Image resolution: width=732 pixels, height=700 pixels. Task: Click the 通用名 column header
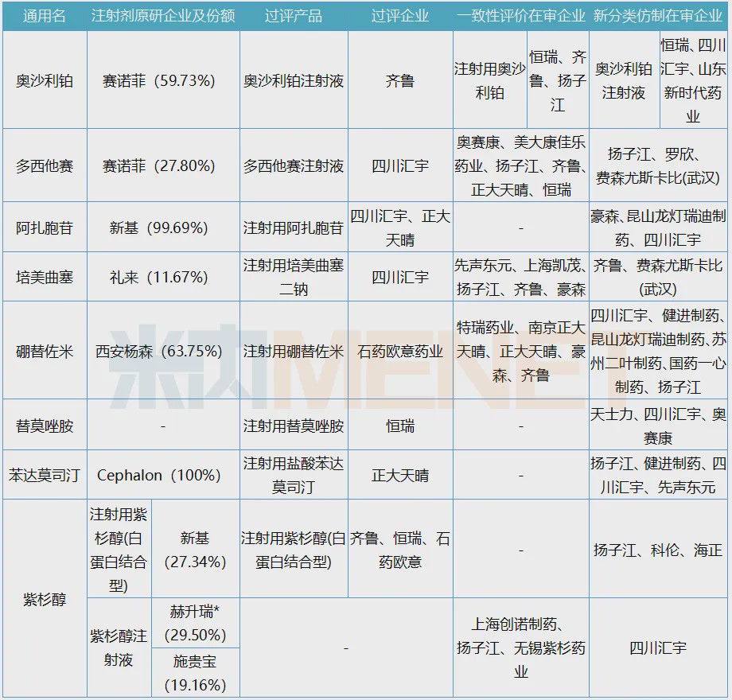click(45, 16)
